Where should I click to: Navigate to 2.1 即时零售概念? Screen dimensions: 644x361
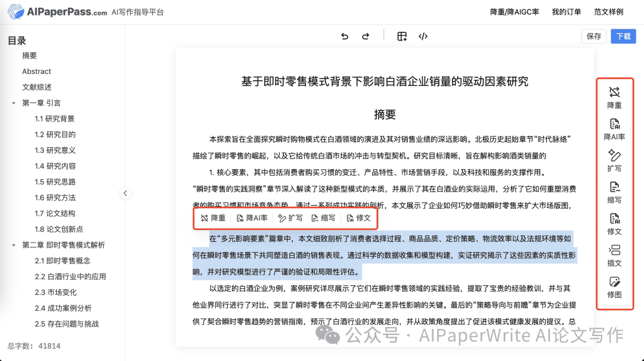tap(63, 261)
